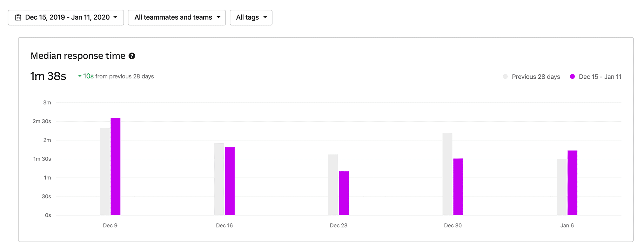Click the gray bar for Dec 16
The height and width of the screenshot is (252, 644).
coord(219,179)
